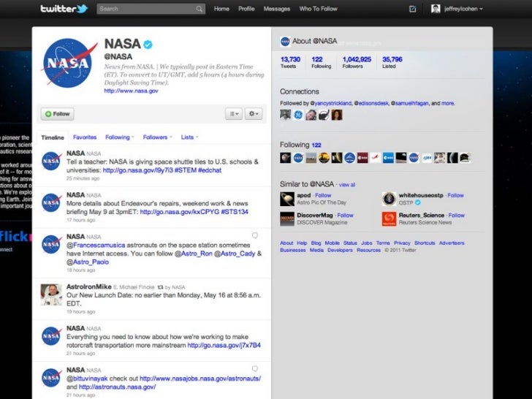Click view all next to Similar to @NASA

tap(346, 185)
